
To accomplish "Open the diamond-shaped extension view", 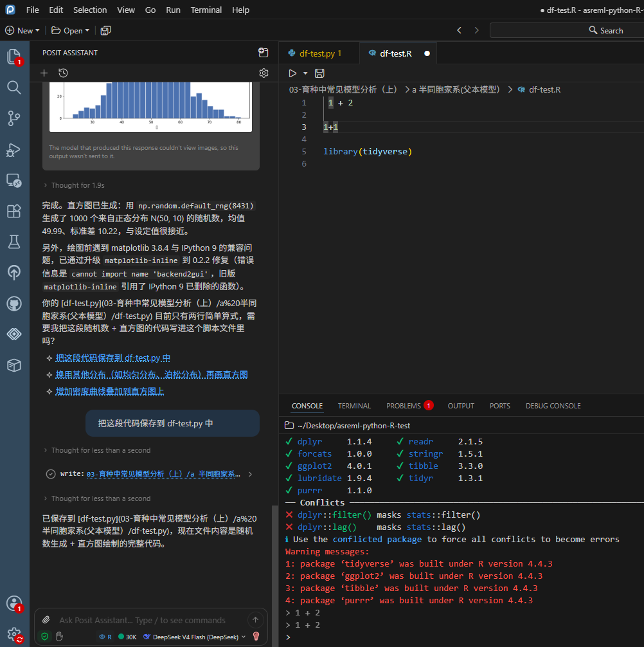I will (14, 334).
